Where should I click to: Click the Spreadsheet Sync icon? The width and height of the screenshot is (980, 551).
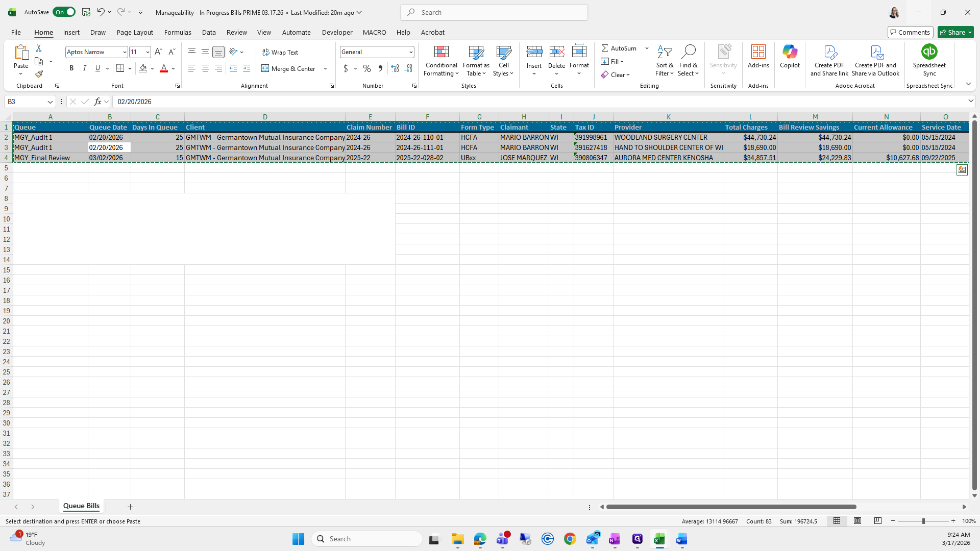(x=929, y=52)
